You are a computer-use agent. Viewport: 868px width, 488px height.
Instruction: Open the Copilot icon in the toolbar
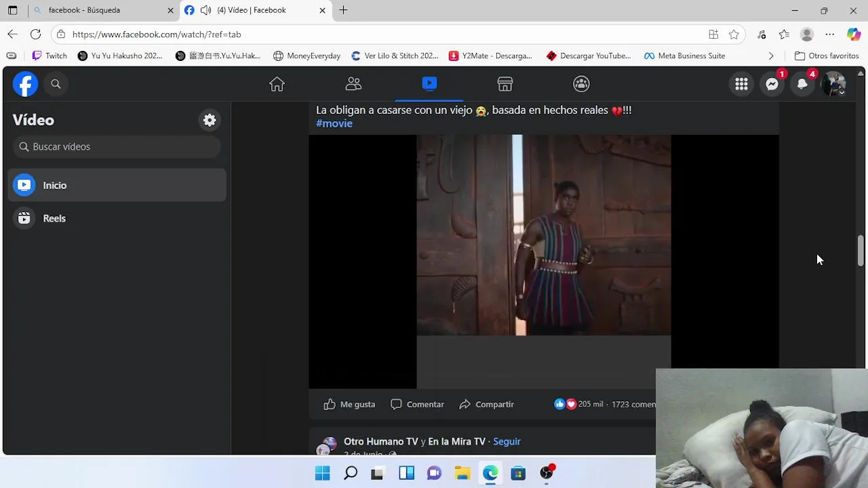[x=854, y=35]
